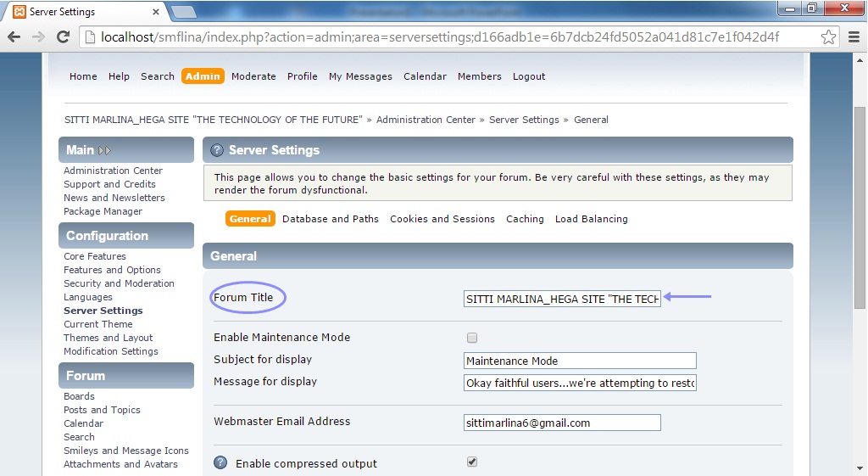Reload the page with the refresh icon
The image size is (868, 476).
pos(63,37)
